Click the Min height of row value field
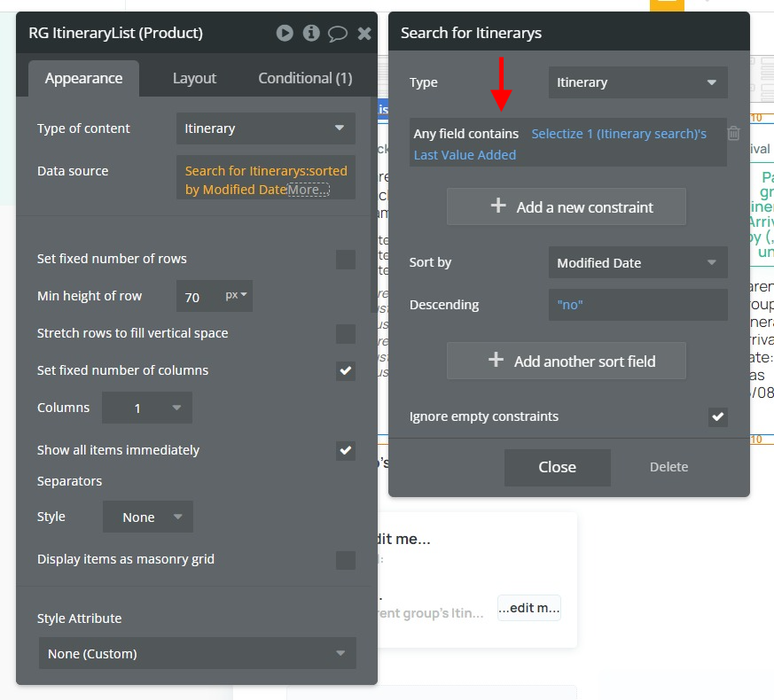 tap(199, 296)
